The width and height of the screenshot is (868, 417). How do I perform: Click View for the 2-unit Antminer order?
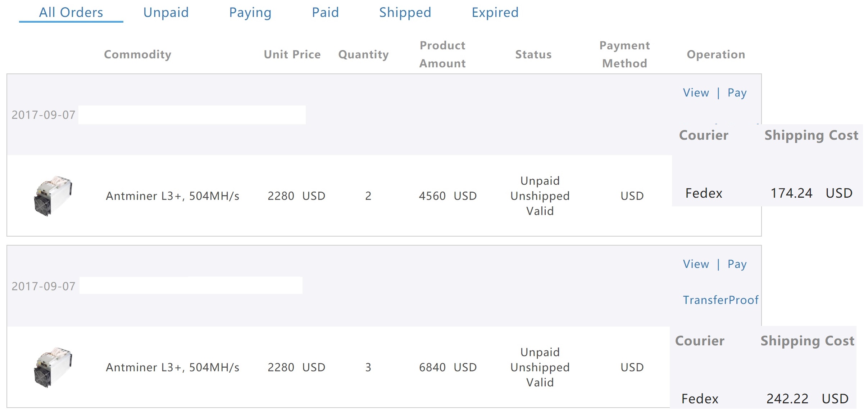click(696, 93)
